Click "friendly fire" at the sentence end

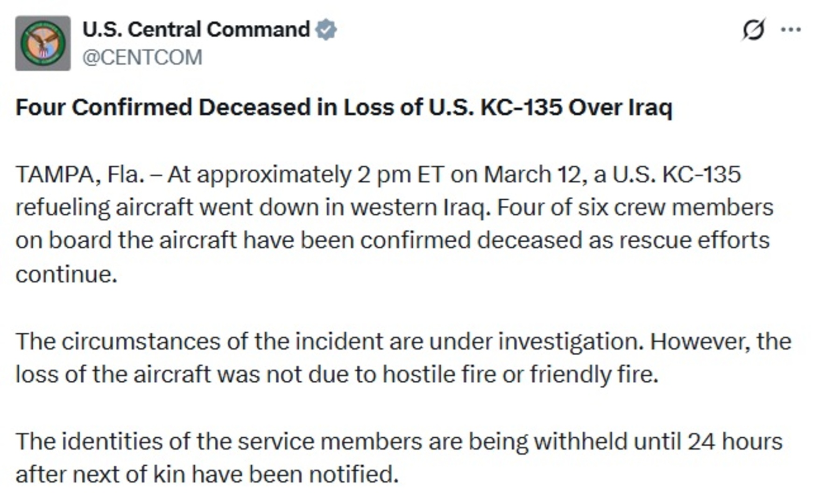click(593, 374)
